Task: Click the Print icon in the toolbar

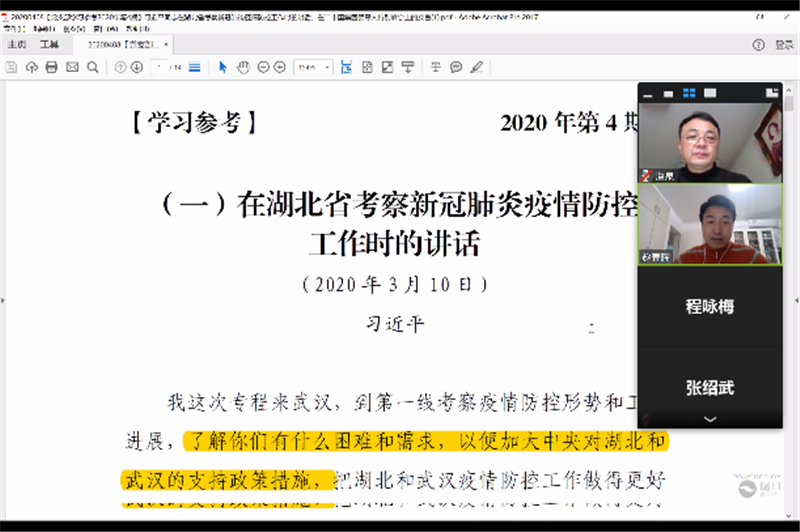Action: click(x=52, y=67)
